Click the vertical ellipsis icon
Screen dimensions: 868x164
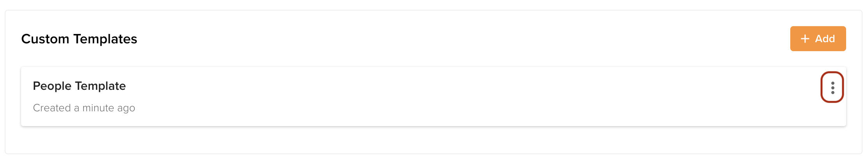832,87
